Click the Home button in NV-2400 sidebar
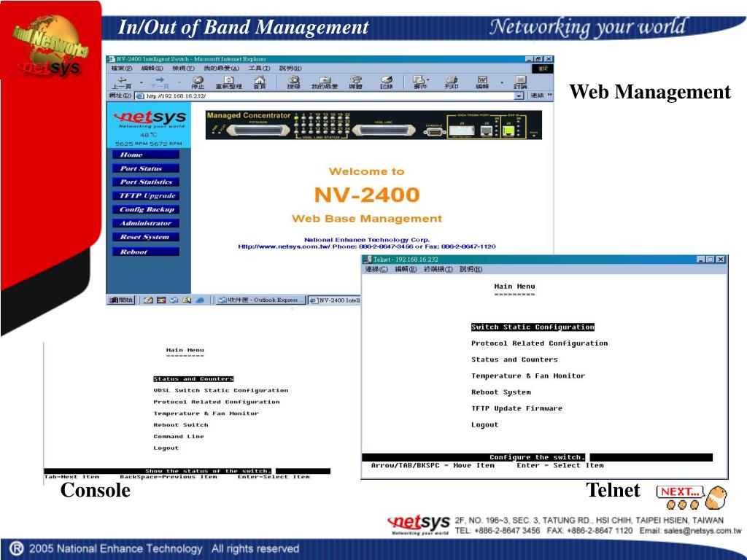The image size is (747, 560). point(146,155)
